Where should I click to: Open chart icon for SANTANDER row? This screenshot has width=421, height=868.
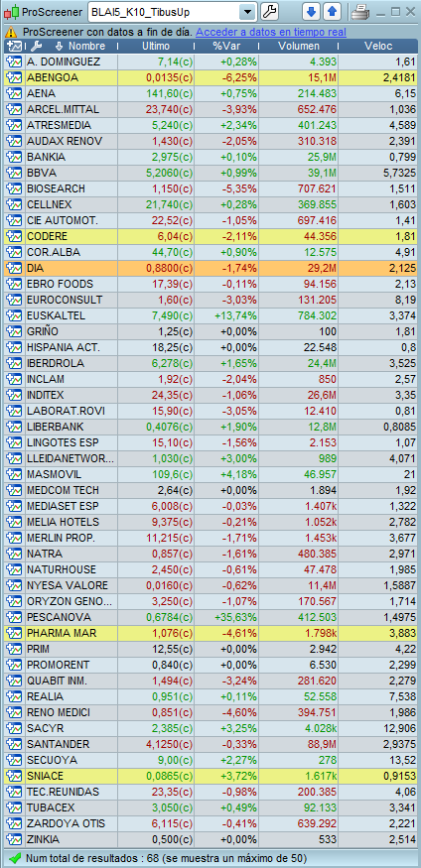pos(13,744)
